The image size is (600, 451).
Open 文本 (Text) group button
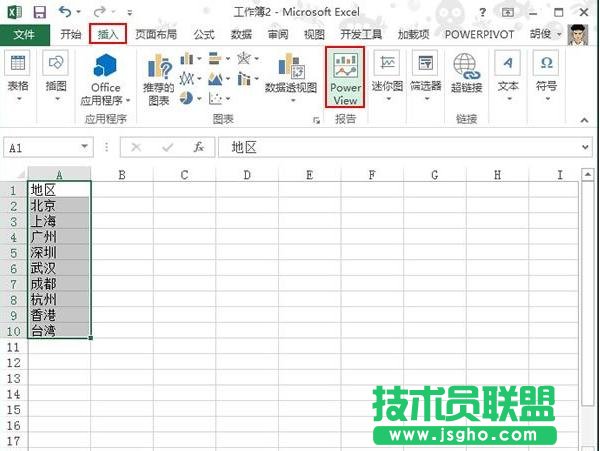tap(508, 77)
